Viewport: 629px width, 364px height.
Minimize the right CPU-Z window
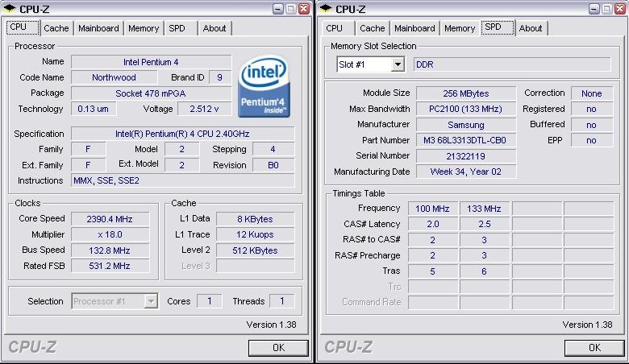click(x=594, y=9)
